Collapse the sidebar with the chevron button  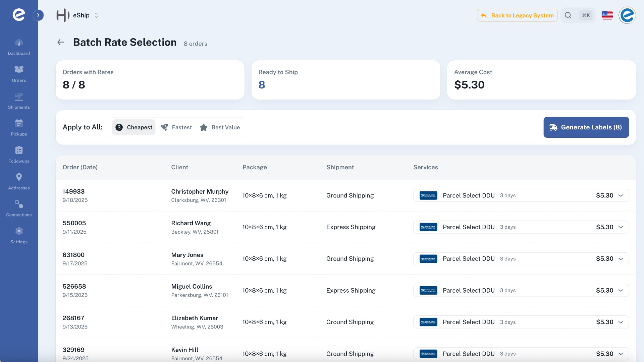pos(38,15)
